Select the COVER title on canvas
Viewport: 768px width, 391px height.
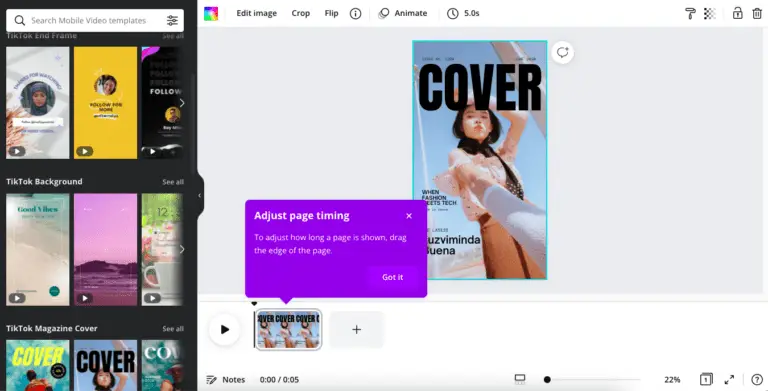(480, 87)
